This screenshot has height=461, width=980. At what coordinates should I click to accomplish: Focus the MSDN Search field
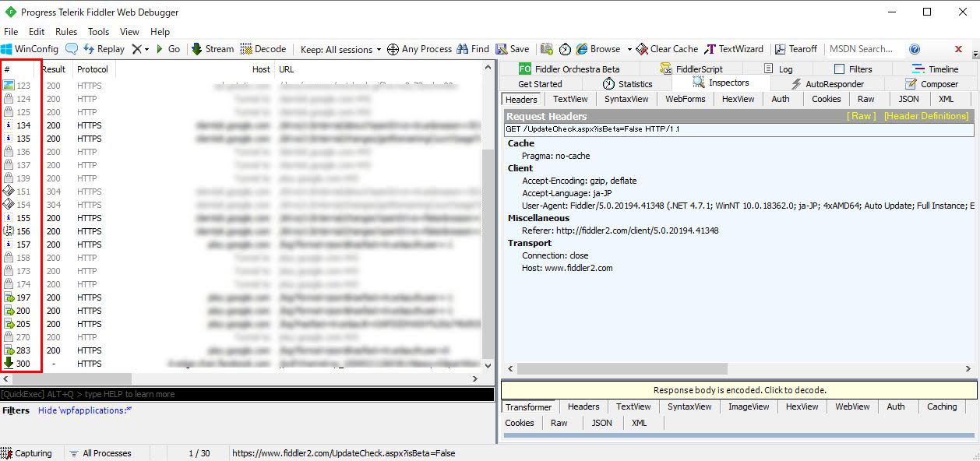point(863,48)
